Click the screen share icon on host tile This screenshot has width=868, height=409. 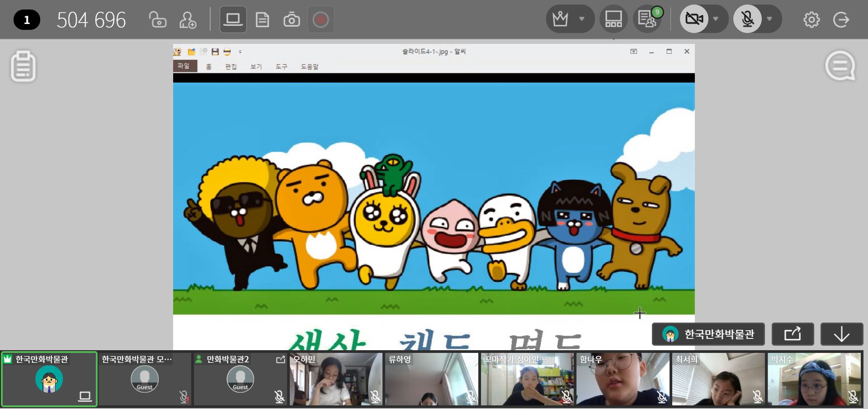[85, 397]
